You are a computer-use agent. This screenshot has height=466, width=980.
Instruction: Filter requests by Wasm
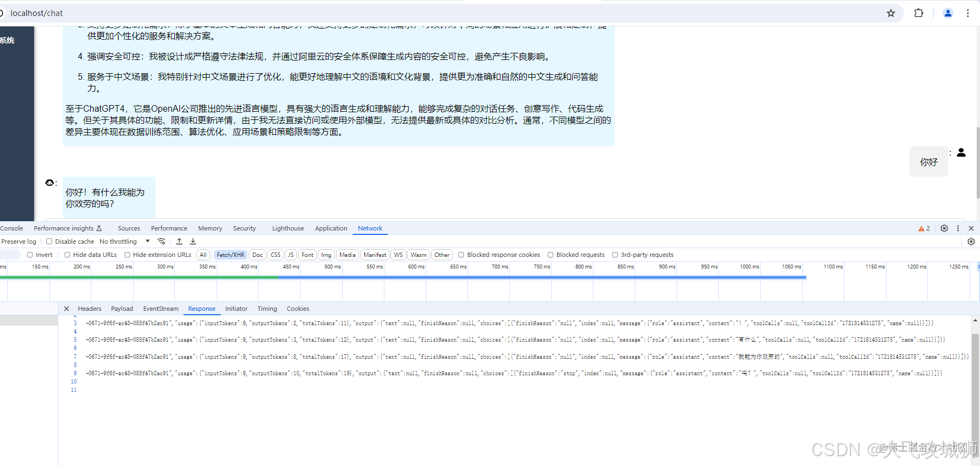point(419,255)
